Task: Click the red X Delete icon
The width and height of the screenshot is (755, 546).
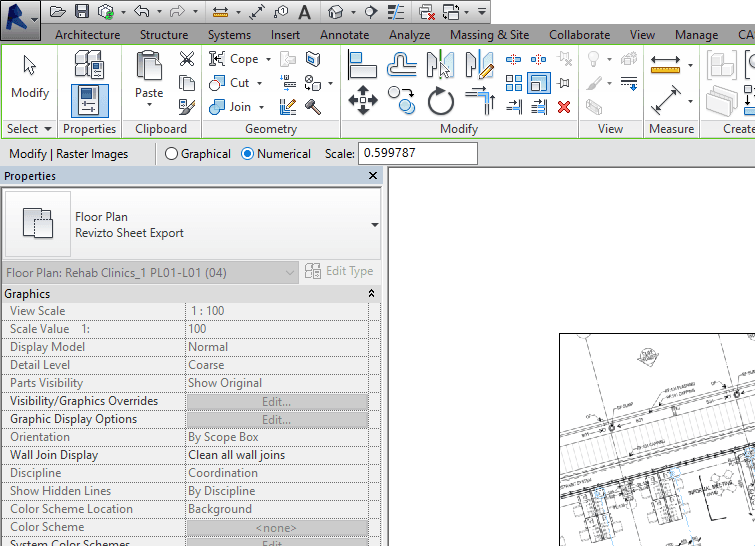Action: [564, 107]
